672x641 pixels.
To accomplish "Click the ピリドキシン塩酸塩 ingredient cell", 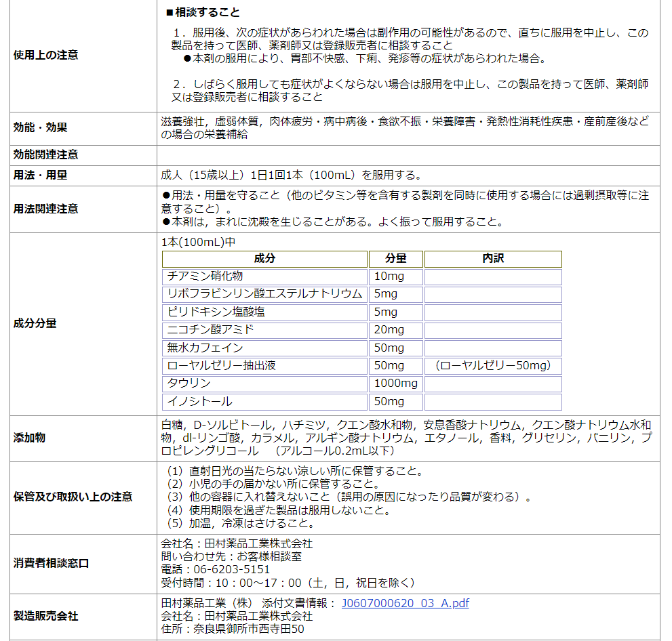I will [x=264, y=312].
